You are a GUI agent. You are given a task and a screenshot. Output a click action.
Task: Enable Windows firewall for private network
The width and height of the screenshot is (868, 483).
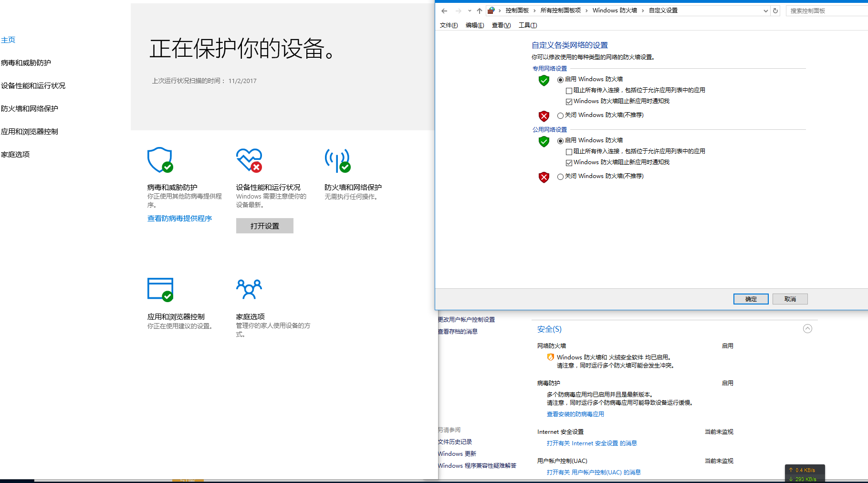560,80
